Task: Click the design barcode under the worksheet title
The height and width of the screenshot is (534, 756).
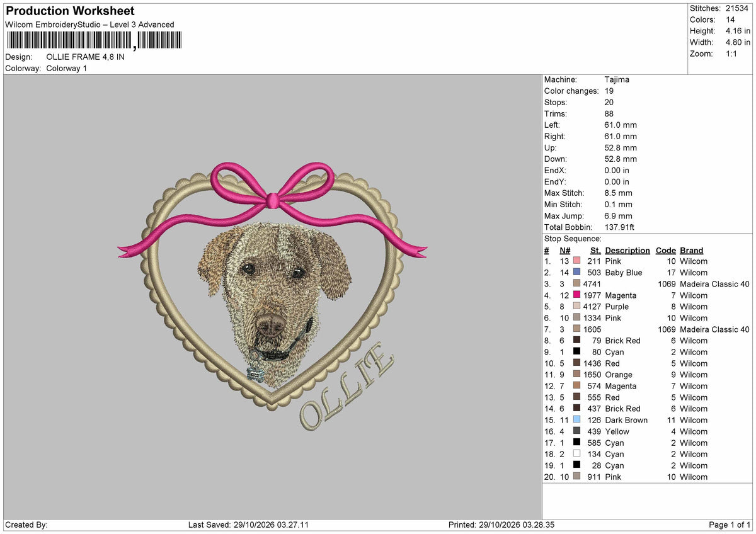Action: click(x=93, y=41)
